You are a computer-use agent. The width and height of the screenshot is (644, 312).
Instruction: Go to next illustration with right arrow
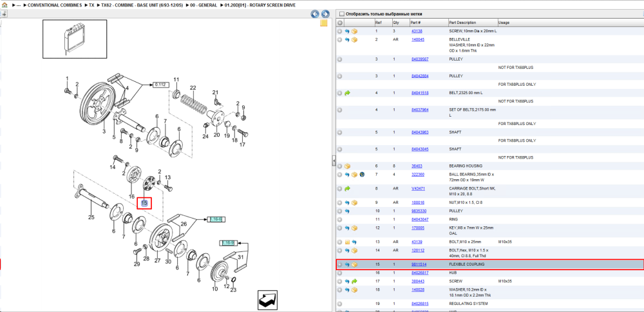pos(325,14)
